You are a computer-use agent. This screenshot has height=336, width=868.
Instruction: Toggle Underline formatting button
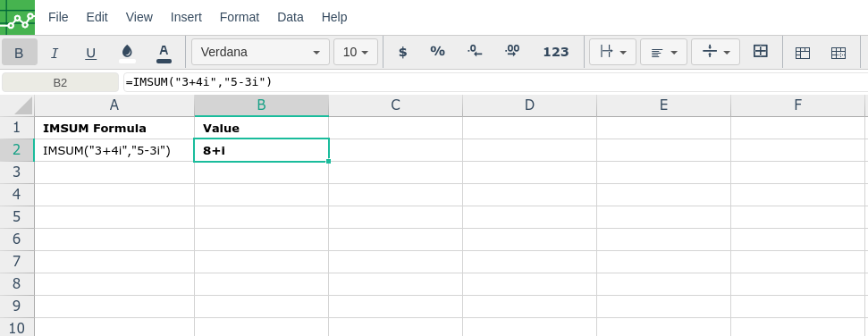91,53
